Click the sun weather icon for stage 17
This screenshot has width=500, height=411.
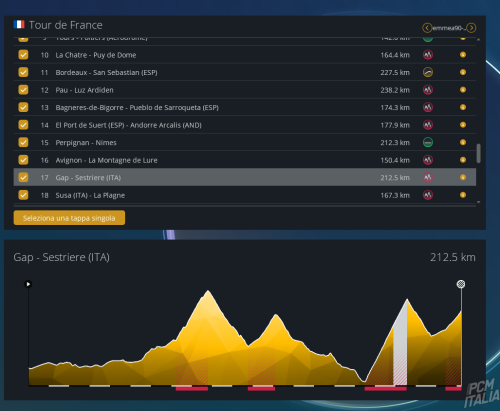[463, 177]
